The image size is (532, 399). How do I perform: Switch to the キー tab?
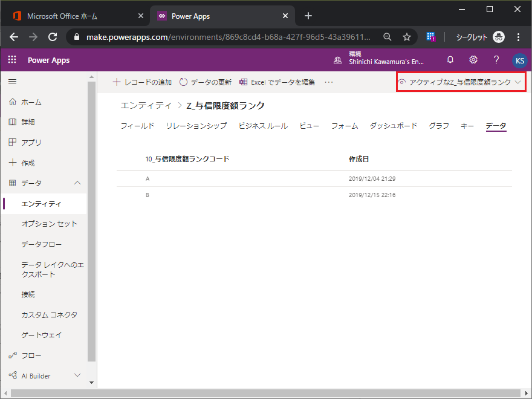(x=467, y=126)
